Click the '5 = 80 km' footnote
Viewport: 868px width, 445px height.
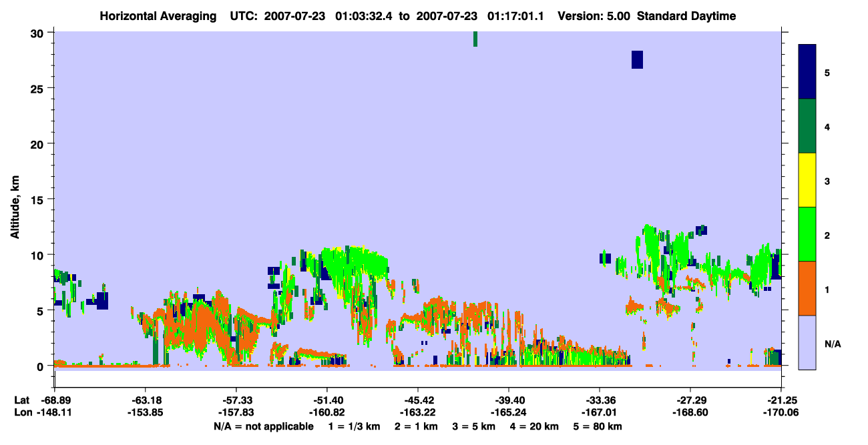tap(599, 426)
